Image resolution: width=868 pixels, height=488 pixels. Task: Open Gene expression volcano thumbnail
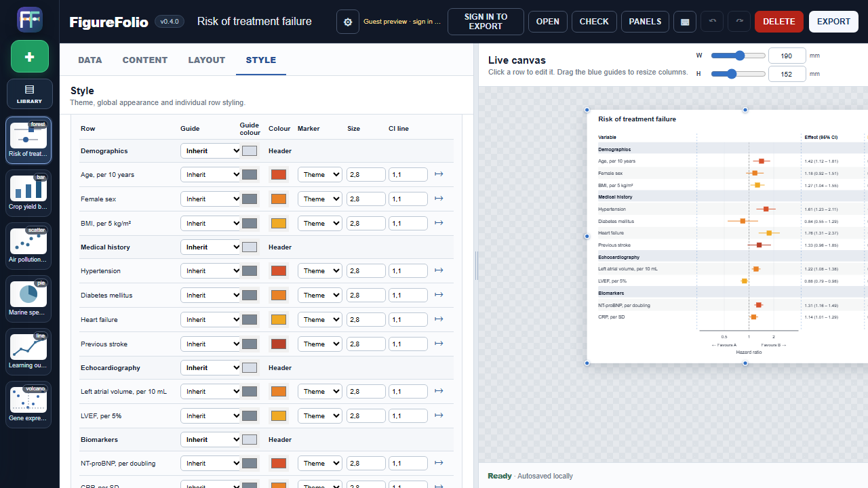28,405
